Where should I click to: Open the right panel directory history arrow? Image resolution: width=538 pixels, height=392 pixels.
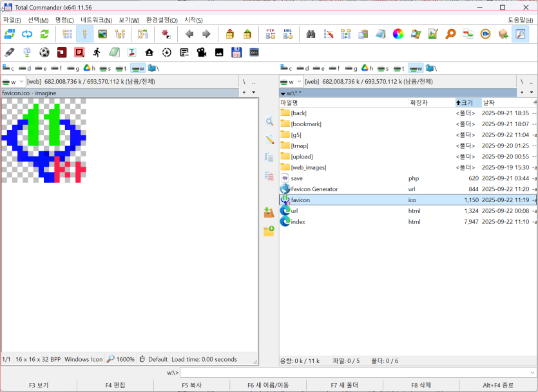(x=532, y=93)
